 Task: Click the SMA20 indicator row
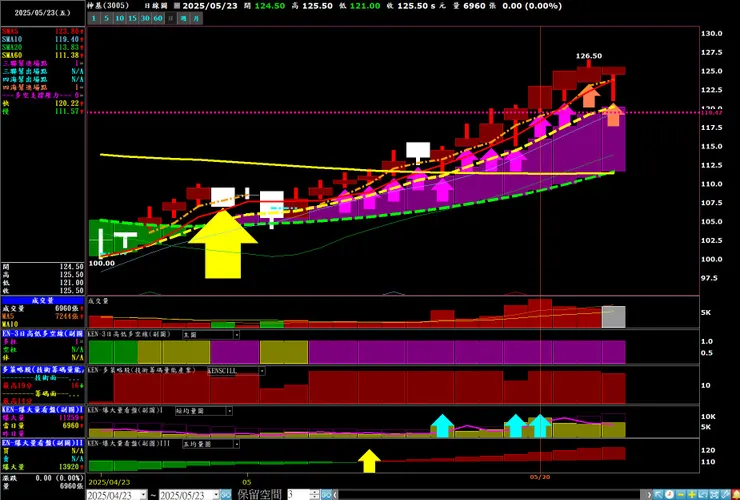[x=42, y=47]
